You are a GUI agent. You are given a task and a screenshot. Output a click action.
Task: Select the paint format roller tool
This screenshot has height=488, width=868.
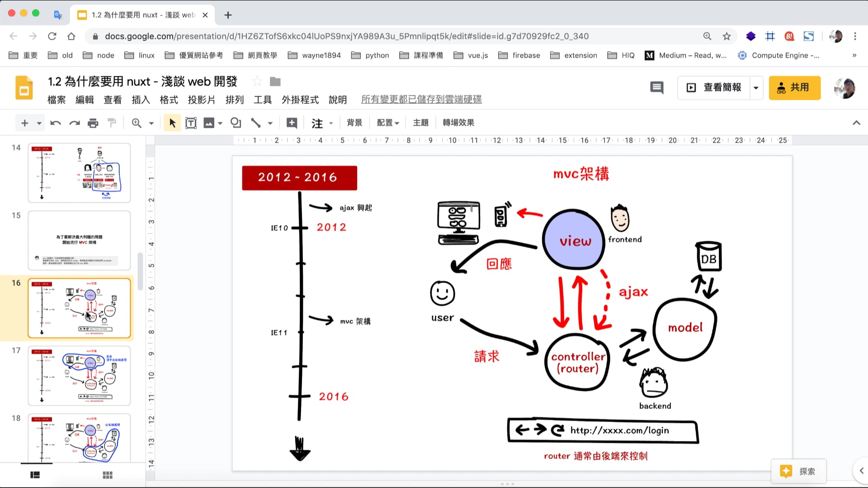pos(112,123)
